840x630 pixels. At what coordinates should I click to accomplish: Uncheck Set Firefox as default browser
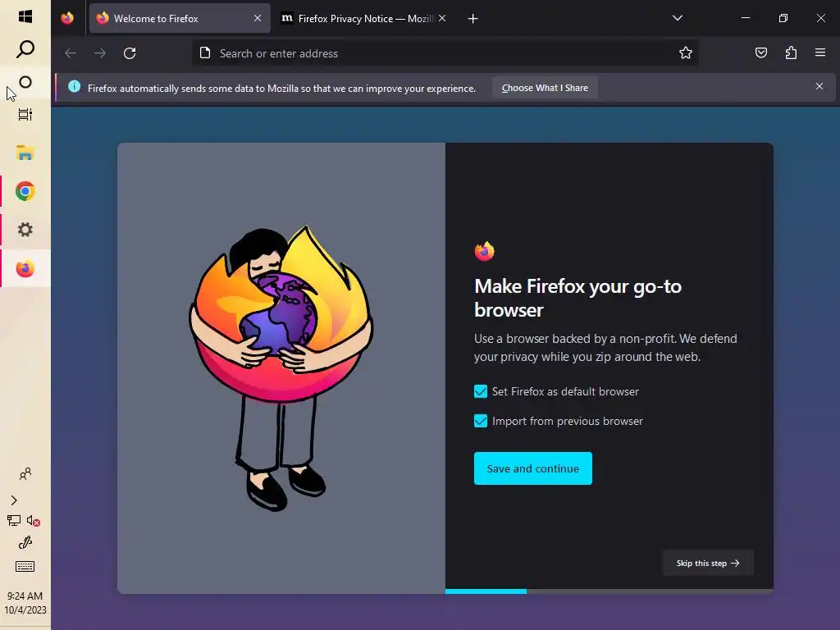coord(481,391)
